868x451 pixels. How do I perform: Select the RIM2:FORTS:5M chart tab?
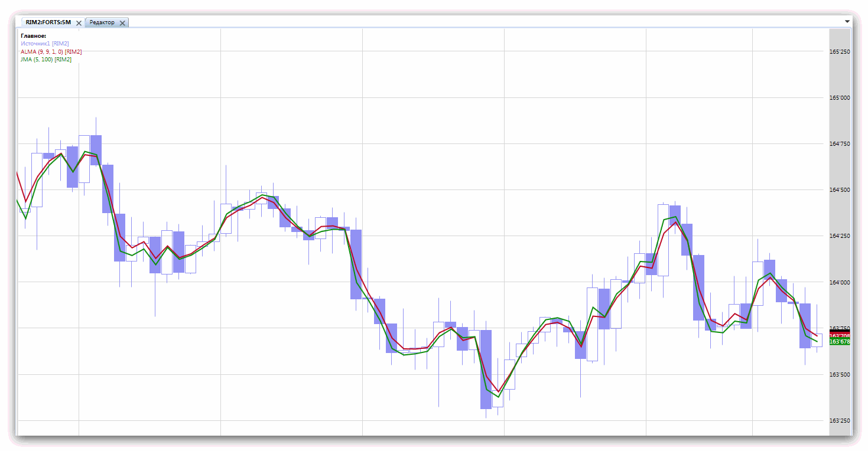48,22
